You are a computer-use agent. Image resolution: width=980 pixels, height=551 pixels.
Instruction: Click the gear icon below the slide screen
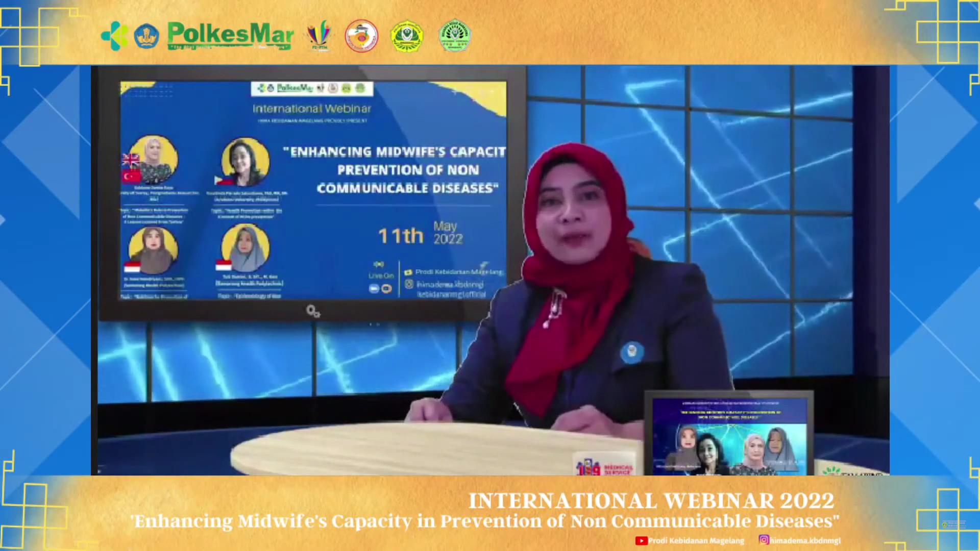tap(313, 311)
